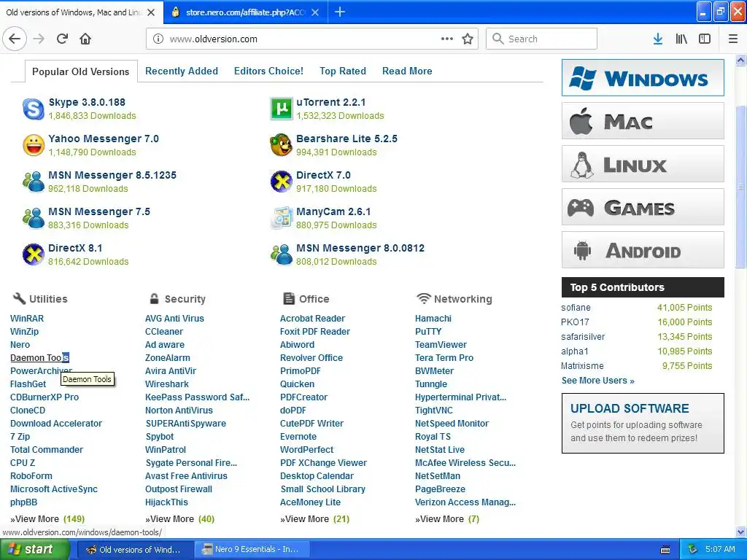This screenshot has height=560, width=747.
Task: Open contributor sofiane's profile
Action: [x=576, y=308]
